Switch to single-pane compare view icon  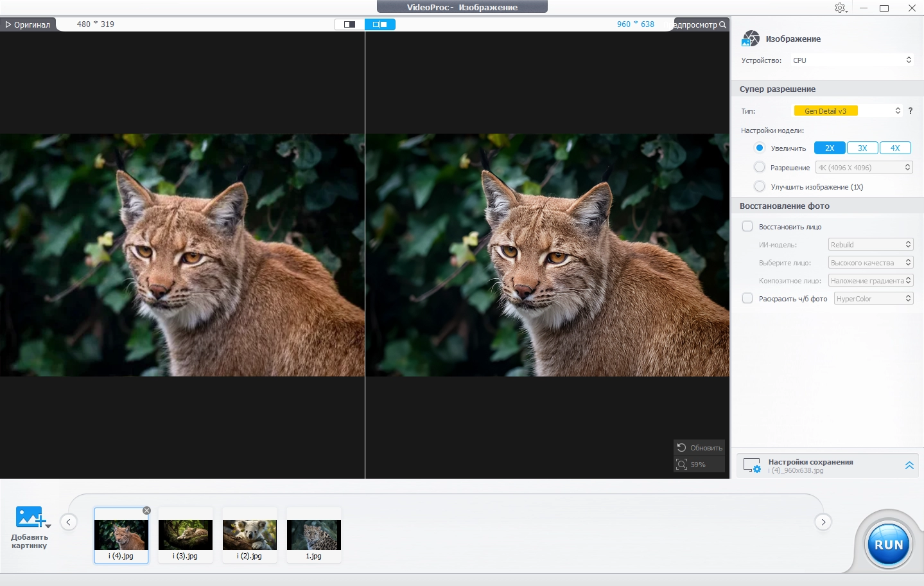click(x=349, y=24)
